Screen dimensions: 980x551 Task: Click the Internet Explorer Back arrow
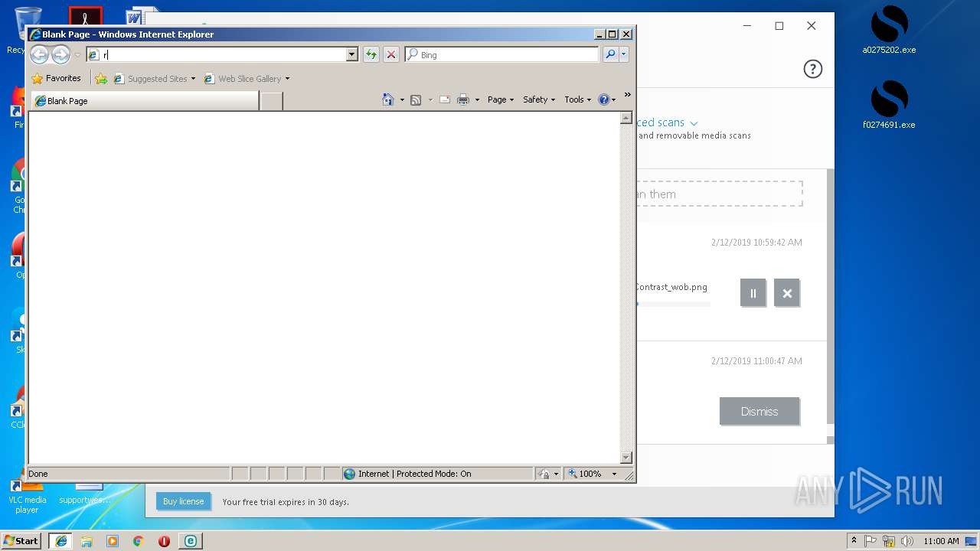(39, 54)
